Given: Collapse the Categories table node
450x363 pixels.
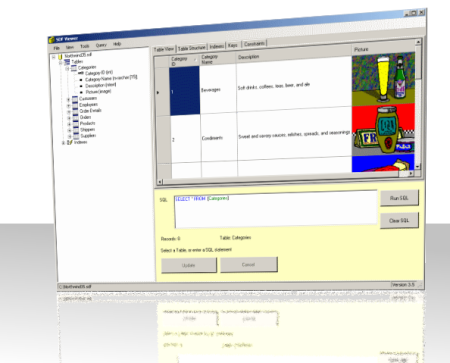Looking at the screenshot, I should [x=67, y=69].
